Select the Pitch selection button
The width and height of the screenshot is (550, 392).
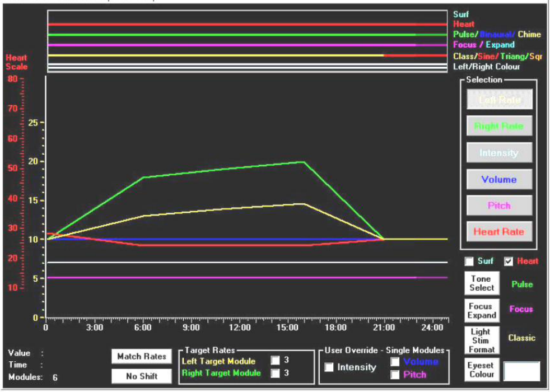pos(500,205)
